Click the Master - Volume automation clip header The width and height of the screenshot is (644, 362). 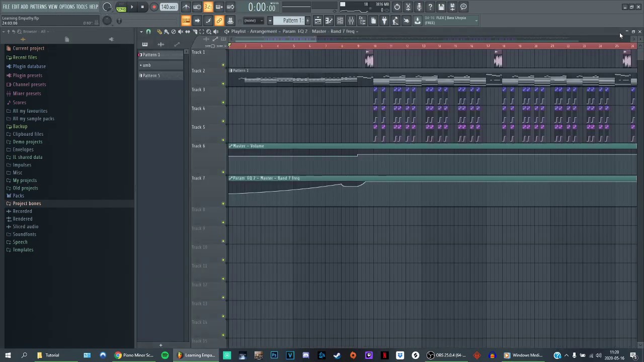[x=433, y=146]
